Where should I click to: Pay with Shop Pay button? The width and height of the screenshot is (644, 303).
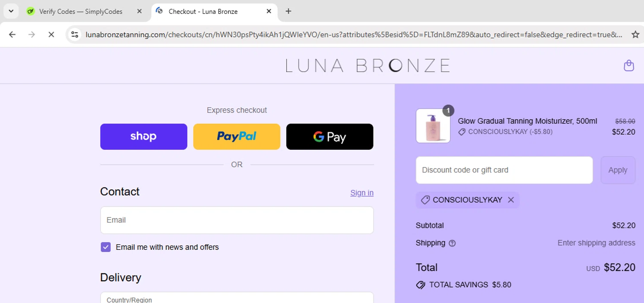click(144, 136)
